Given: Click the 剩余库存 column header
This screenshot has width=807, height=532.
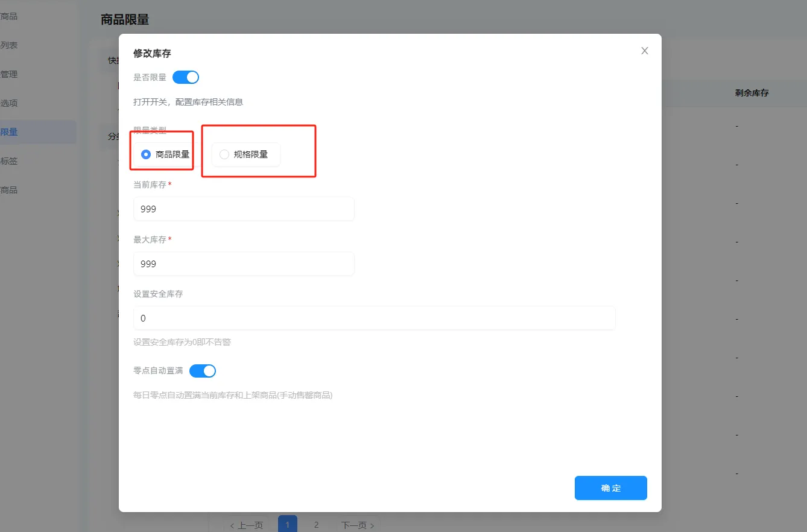Looking at the screenshot, I should [x=751, y=93].
